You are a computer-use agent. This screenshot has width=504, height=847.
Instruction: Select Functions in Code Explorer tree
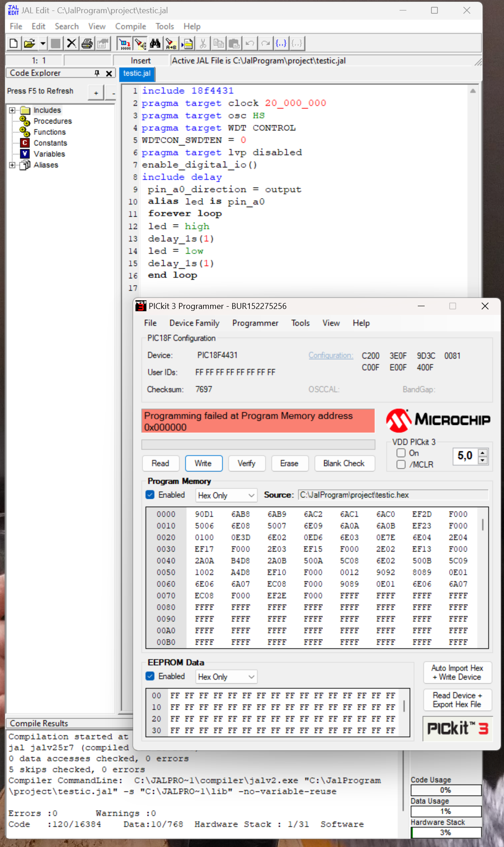coord(49,132)
